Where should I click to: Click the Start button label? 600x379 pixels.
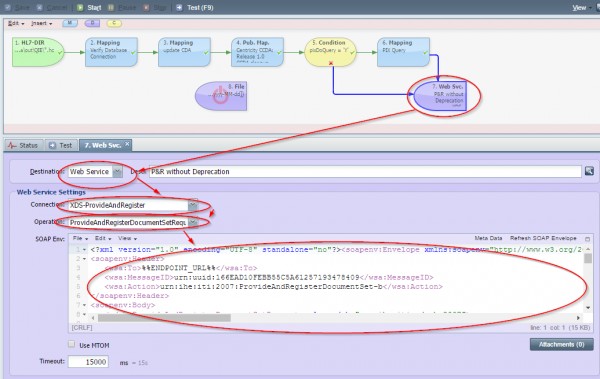click(x=94, y=8)
